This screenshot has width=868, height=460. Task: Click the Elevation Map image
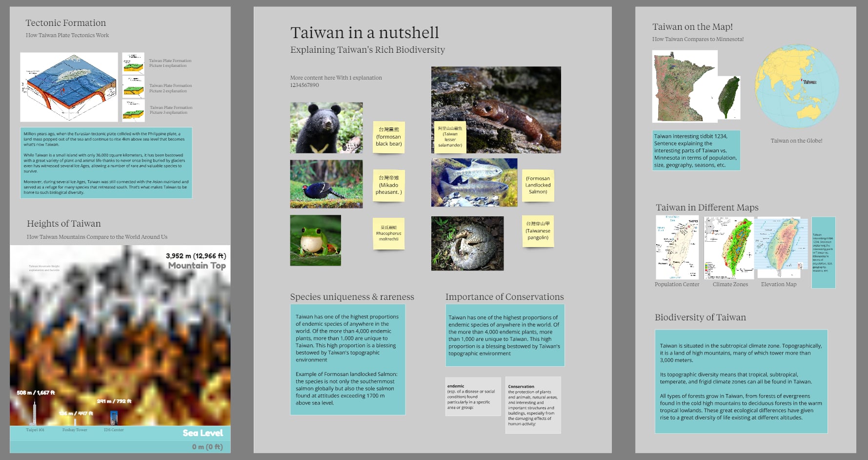coord(778,248)
